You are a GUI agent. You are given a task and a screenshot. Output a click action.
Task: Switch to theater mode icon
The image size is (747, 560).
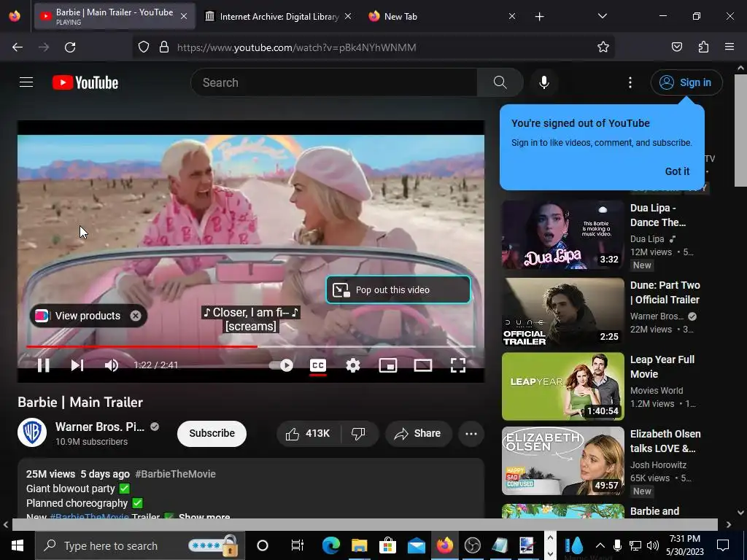tap(423, 365)
